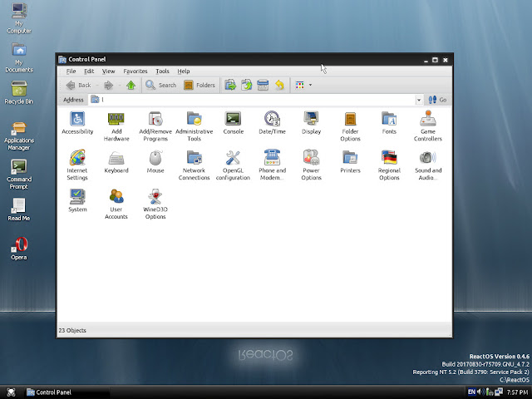This screenshot has width=532, height=399.
Task: Click the Forward arrow button
Action: [x=109, y=85]
